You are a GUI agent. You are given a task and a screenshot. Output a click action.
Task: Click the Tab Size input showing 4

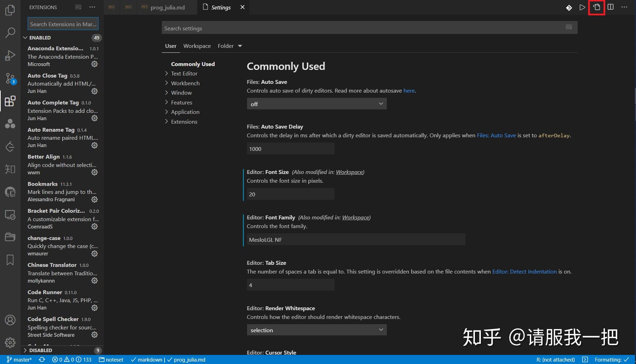click(x=290, y=285)
